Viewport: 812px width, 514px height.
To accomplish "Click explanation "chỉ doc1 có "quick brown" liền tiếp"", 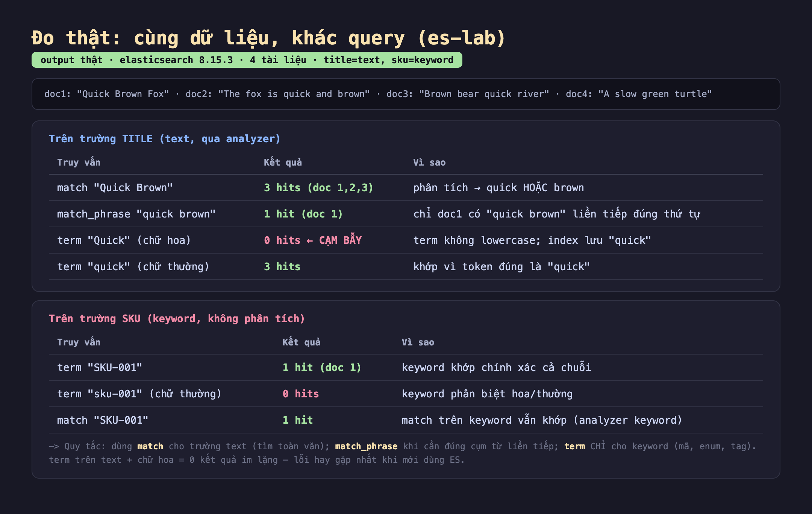I will (x=556, y=214).
